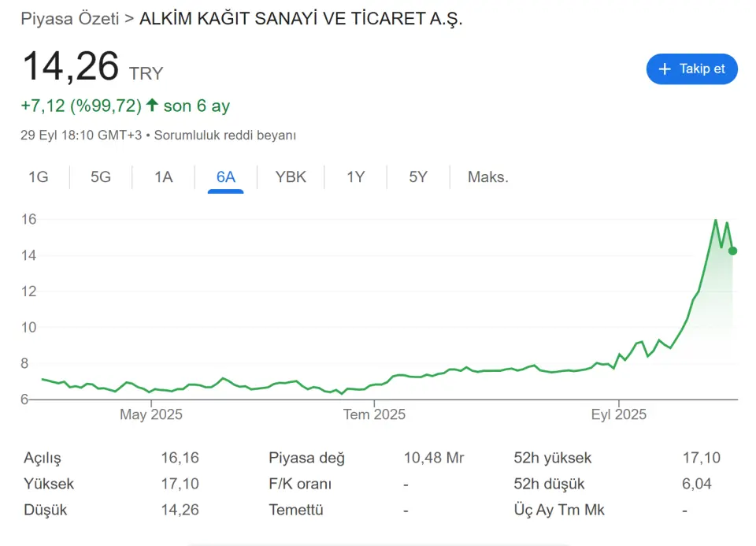Switch to the 5G time range

pos(101,177)
